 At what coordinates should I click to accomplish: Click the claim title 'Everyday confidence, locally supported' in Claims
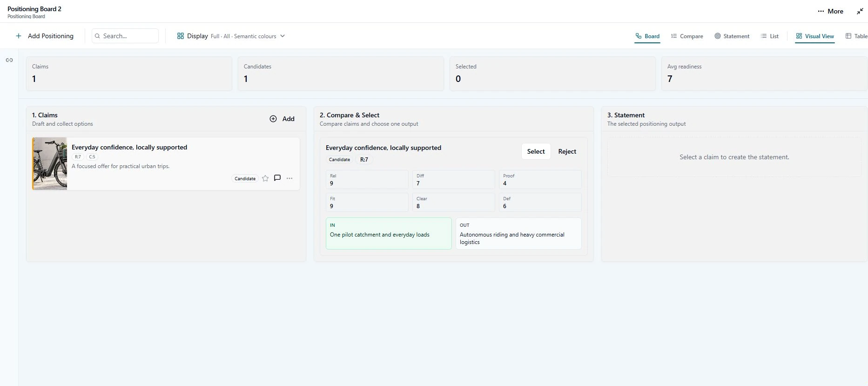pyautogui.click(x=129, y=147)
